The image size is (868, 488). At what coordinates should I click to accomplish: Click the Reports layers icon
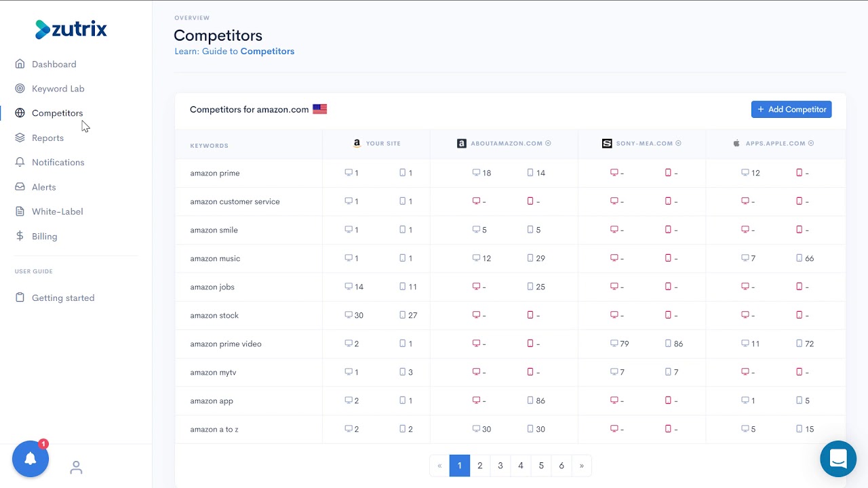(20, 138)
